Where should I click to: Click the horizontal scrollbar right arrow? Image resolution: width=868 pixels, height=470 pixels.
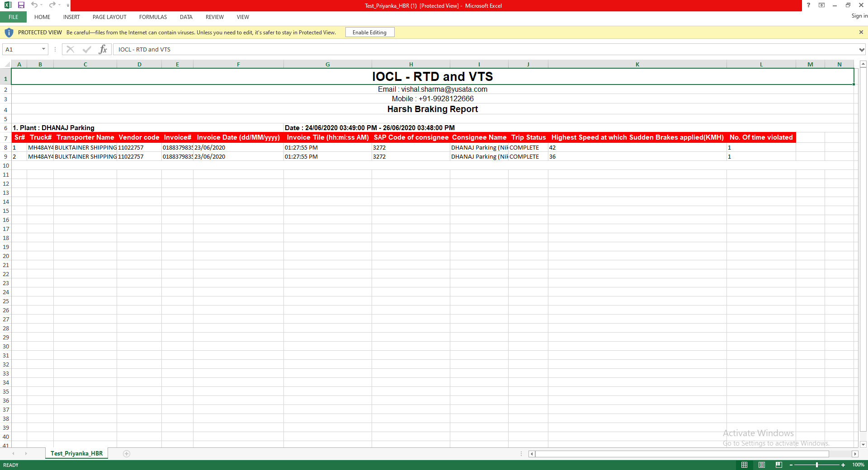(x=855, y=454)
